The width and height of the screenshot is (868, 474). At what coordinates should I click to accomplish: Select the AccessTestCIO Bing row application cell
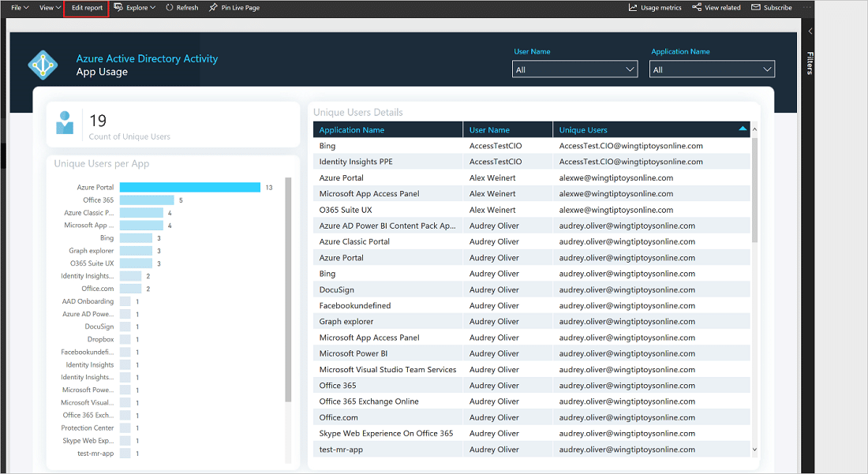327,146
